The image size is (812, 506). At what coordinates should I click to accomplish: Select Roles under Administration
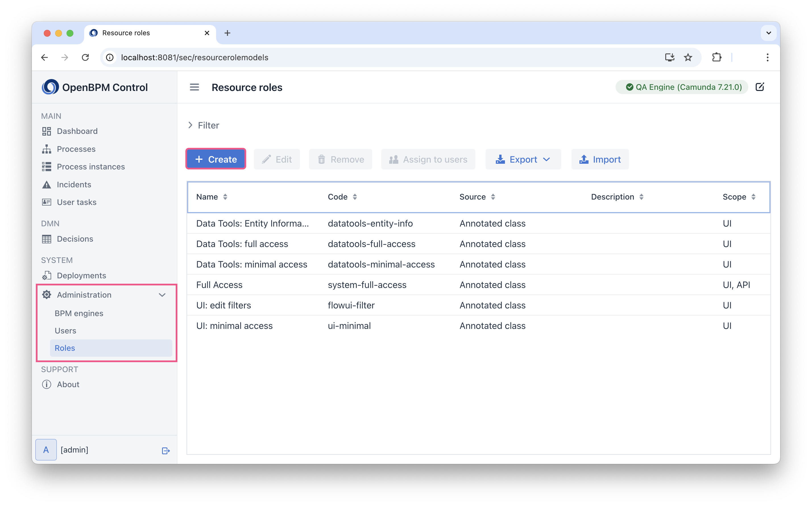coord(111,348)
